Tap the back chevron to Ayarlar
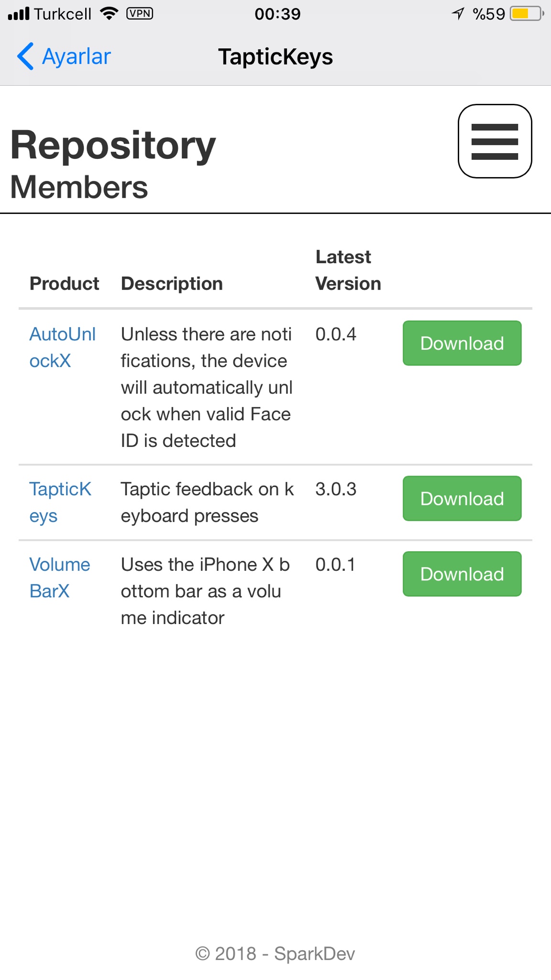Viewport: 551px width, 980px height. [x=26, y=56]
